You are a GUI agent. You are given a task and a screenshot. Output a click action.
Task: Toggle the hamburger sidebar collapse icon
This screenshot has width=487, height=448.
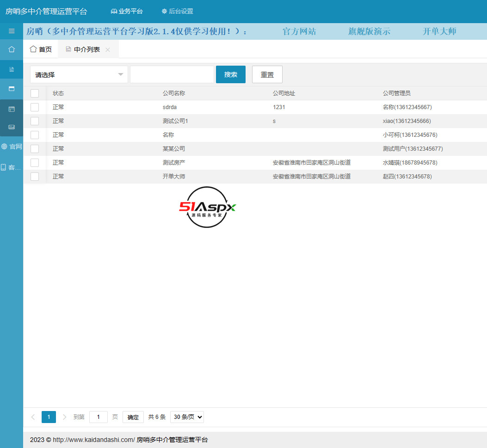coord(12,31)
